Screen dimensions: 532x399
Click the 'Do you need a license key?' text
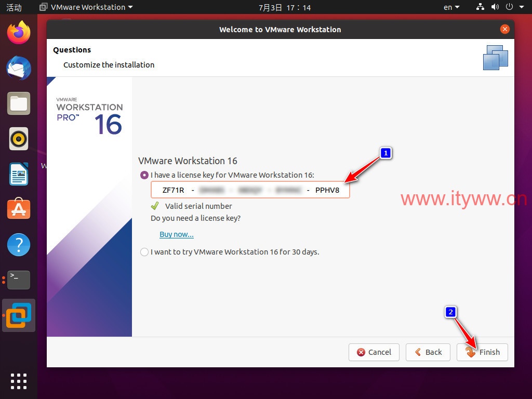click(195, 218)
